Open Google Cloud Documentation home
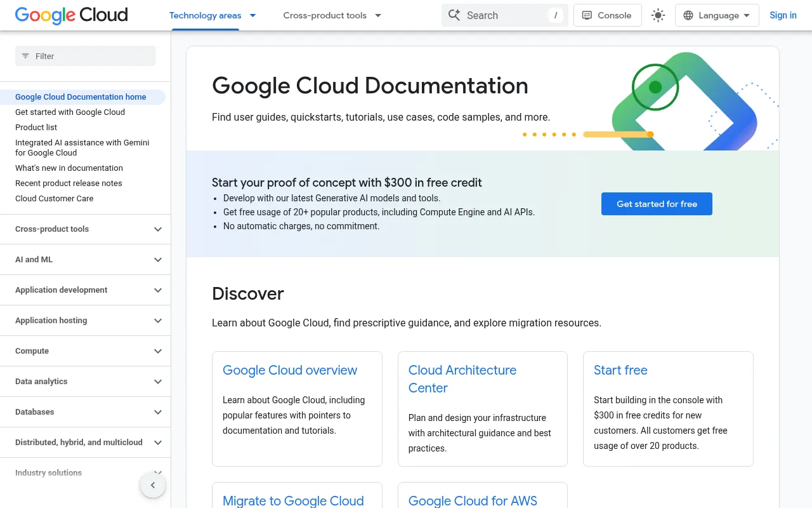The image size is (812, 508). point(81,97)
